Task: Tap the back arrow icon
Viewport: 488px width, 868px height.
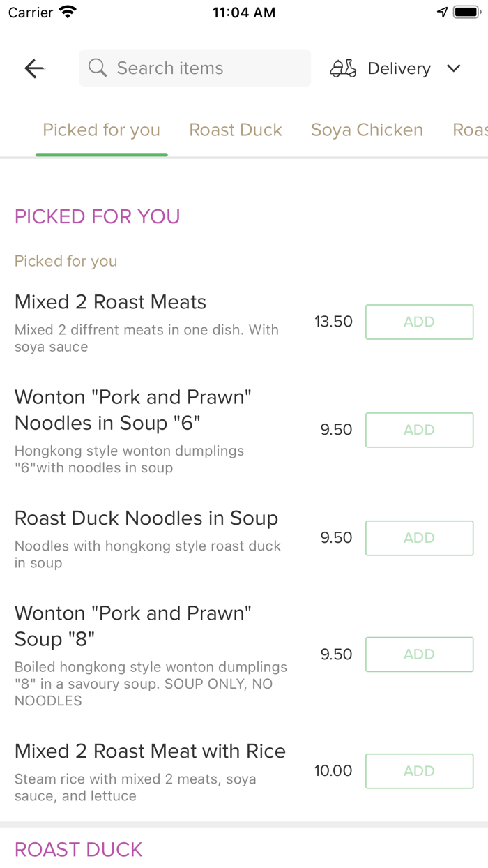Action: coord(34,68)
